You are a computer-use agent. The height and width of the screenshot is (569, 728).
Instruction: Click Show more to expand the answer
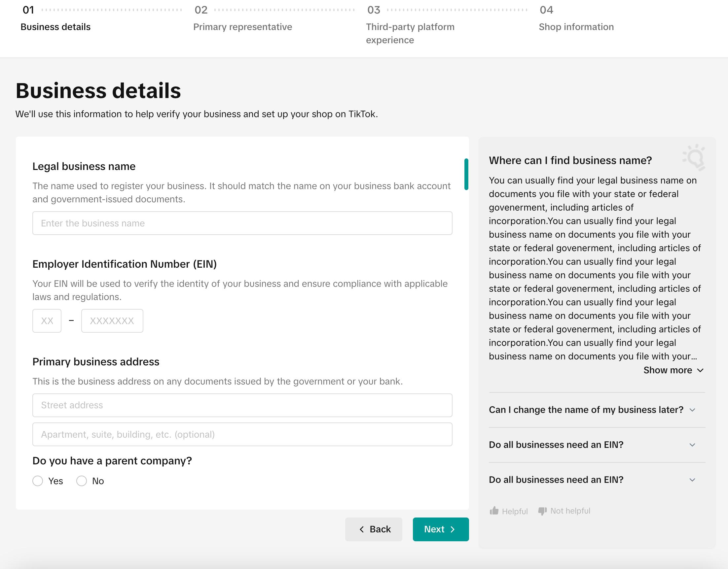point(673,370)
